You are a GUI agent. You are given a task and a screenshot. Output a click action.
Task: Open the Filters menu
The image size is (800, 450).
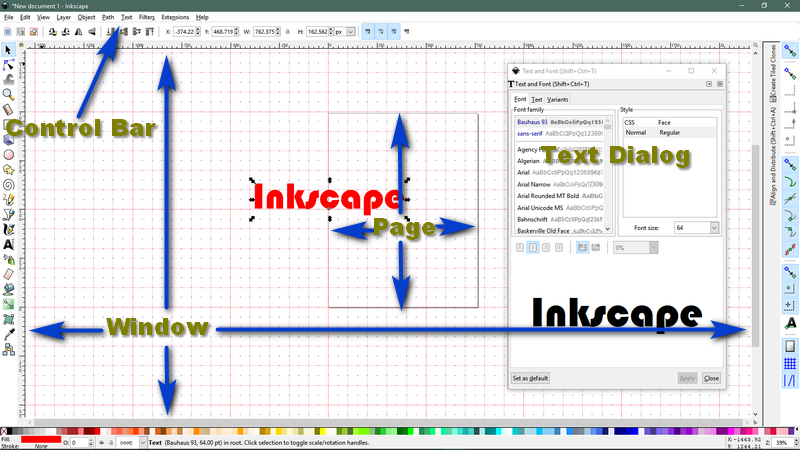(147, 17)
